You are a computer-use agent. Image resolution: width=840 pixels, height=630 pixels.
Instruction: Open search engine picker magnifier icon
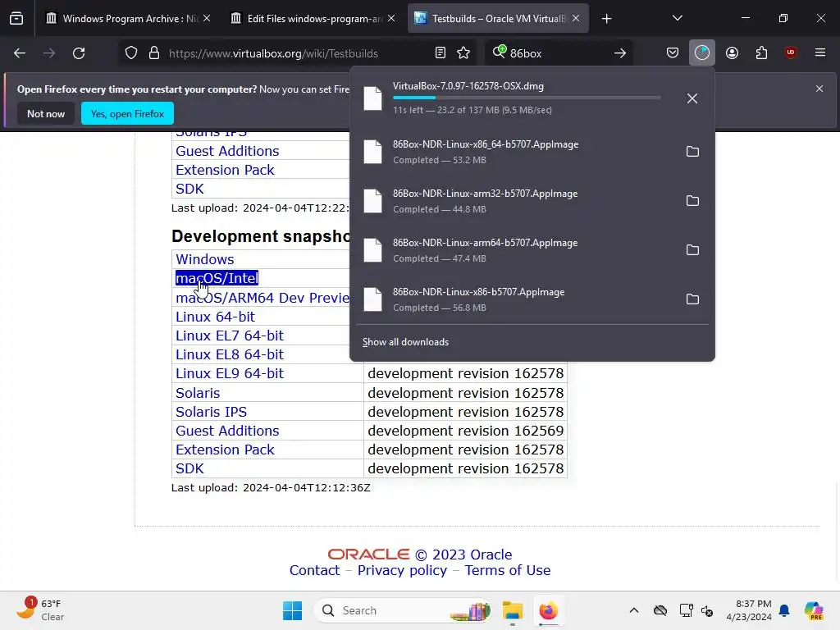499,52
